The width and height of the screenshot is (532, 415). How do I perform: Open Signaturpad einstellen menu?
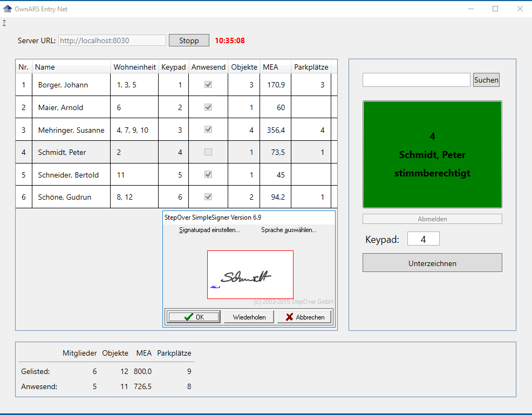[x=209, y=230]
